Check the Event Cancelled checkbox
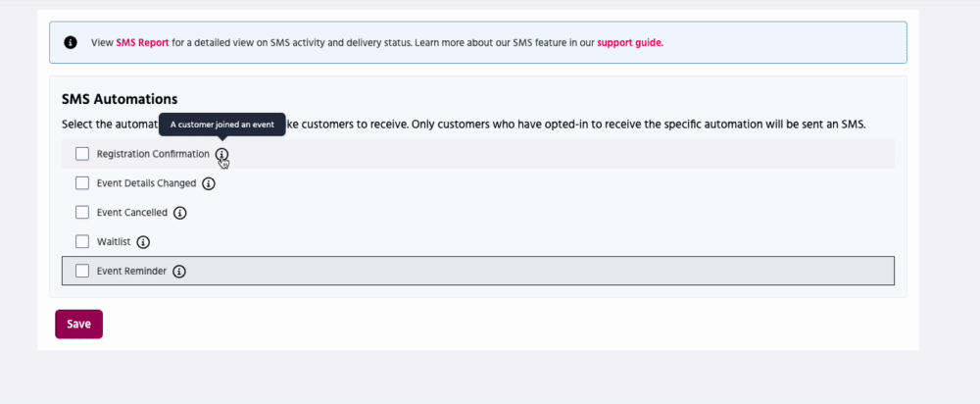980x404 pixels. pos(82,213)
